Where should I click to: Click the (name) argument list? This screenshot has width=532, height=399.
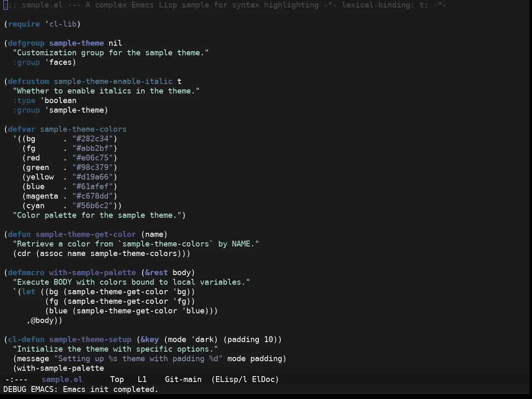click(x=154, y=234)
